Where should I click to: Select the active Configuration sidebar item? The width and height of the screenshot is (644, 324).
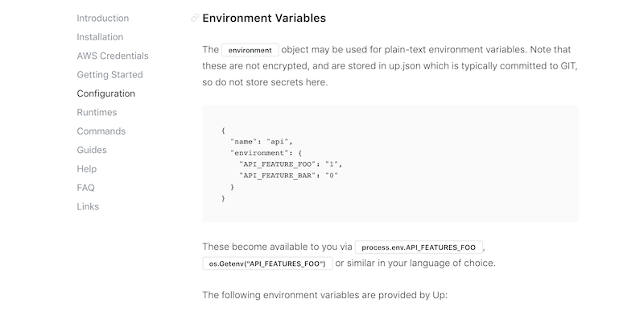coord(105,93)
